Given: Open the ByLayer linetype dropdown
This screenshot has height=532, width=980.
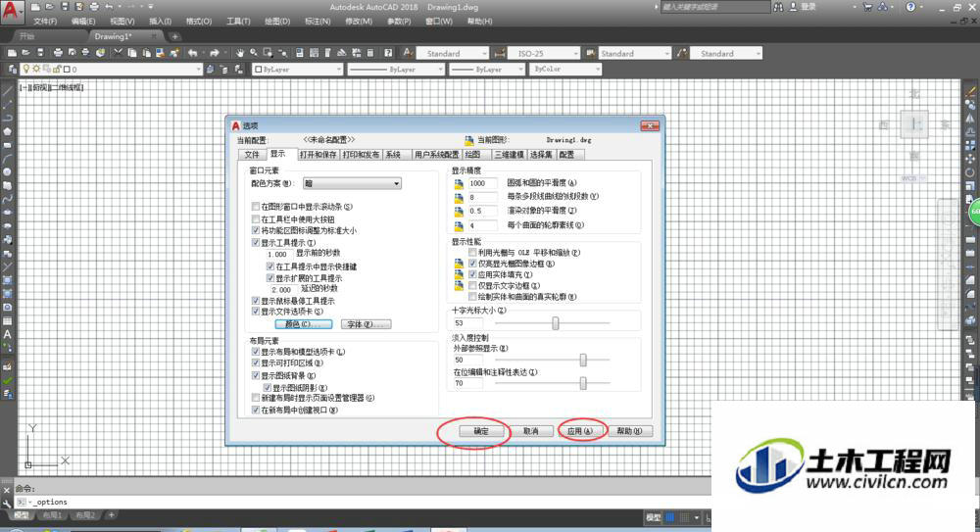Looking at the screenshot, I should [x=396, y=69].
